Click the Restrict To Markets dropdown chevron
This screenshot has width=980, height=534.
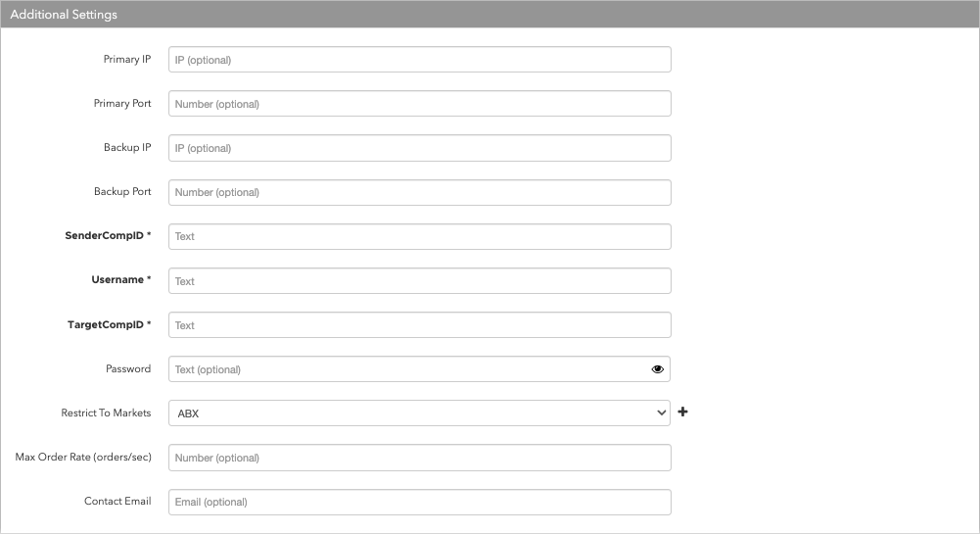tap(661, 413)
